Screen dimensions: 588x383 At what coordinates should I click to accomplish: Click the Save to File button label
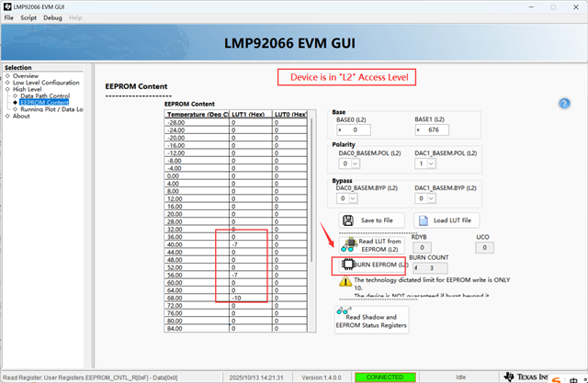[x=377, y=220]
